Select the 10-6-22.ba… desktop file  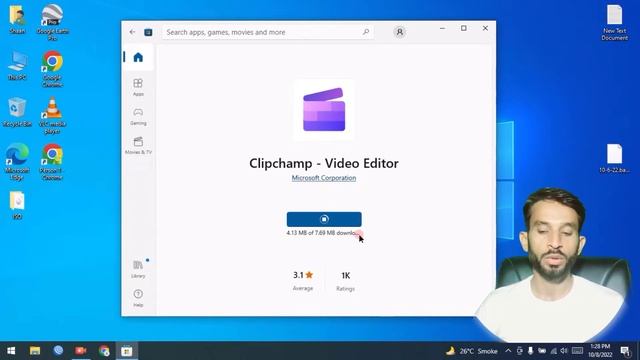(x=614, y=158)
